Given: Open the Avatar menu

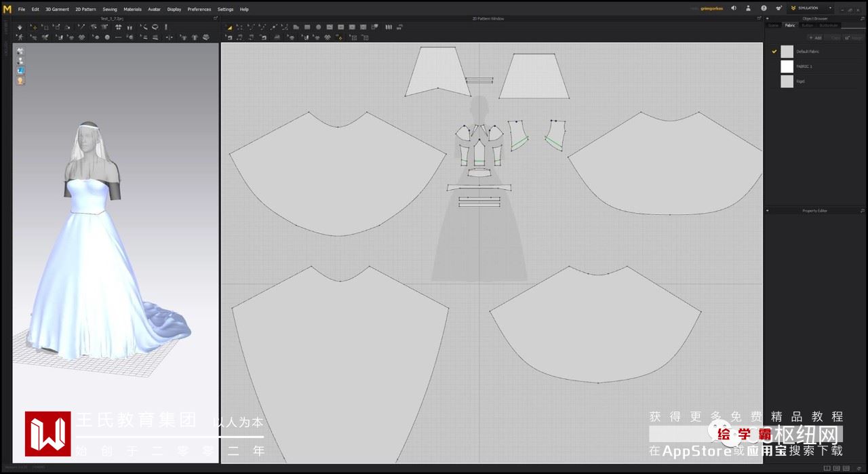Looking at the screenshot, I should (x=155, y=9).
